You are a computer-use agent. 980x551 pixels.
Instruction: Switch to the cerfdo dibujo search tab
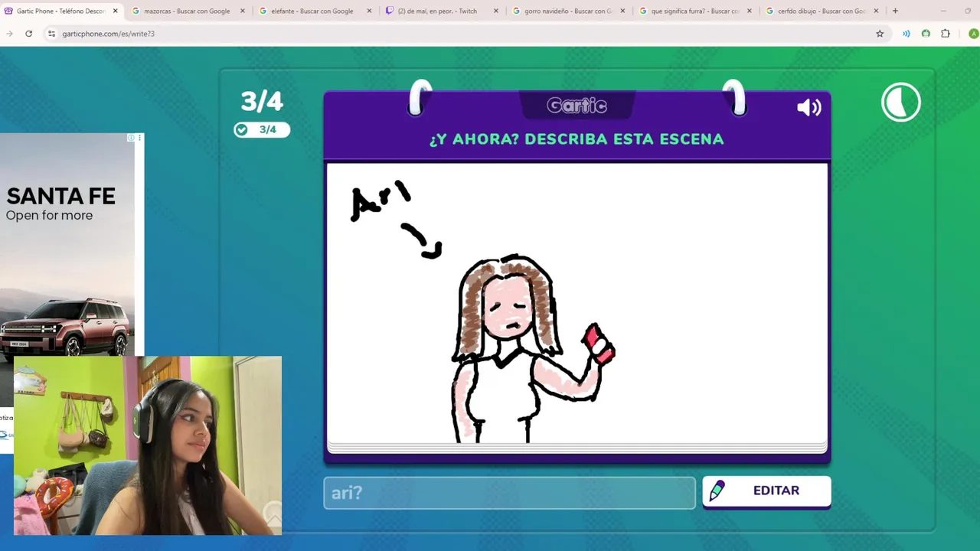(x=822, y=11)
